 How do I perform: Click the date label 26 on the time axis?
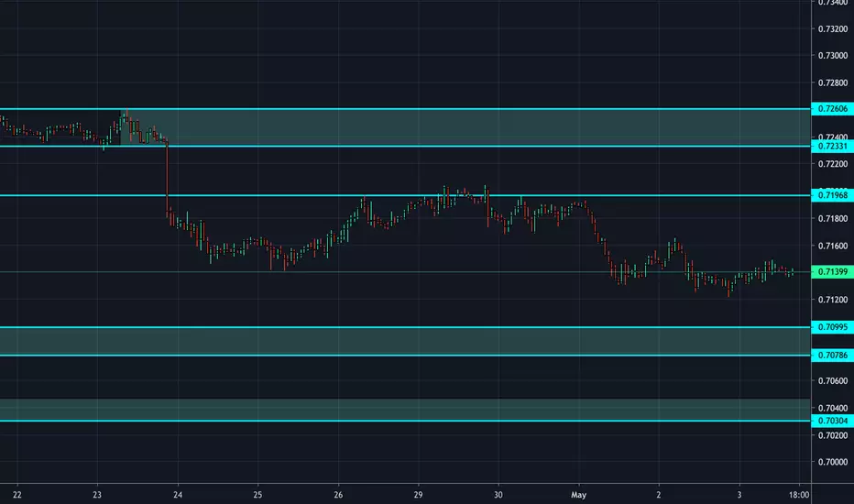pos(338,495)
